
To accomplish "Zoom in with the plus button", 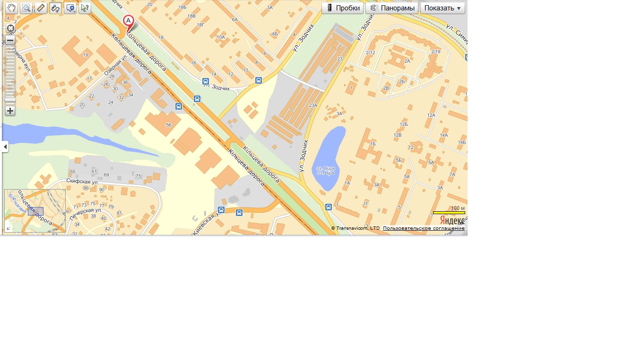I will pyautogui.click(x=10, y=111).
